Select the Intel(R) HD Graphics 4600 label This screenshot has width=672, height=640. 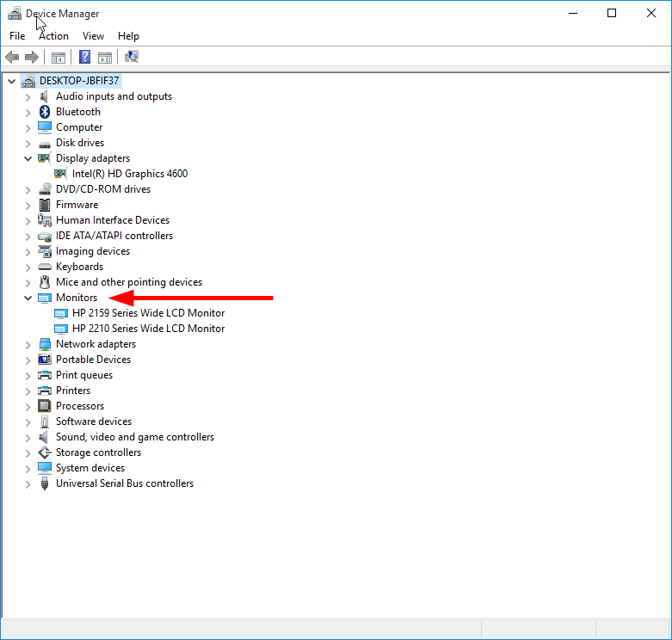130,174
